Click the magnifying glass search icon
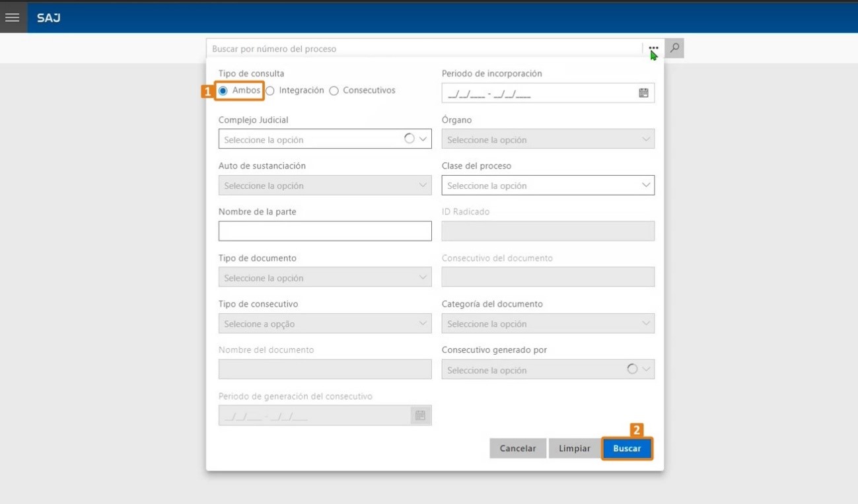 point(674,48)
